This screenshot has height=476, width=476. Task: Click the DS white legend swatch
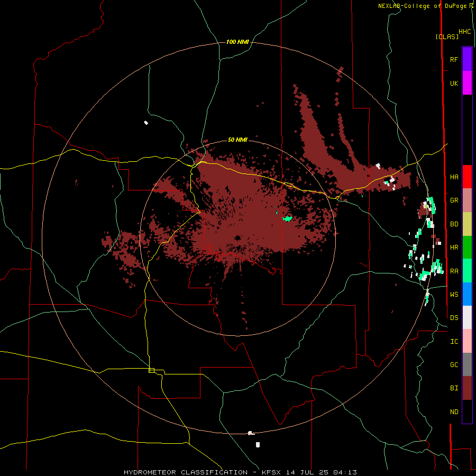pos(467,317)
